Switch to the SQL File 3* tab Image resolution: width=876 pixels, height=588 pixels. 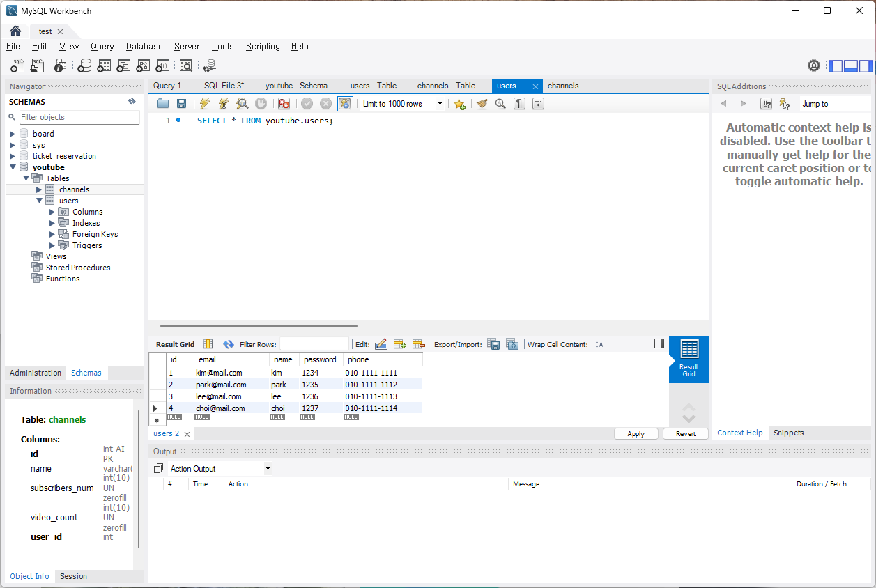pyautogui.click(x=224, y=86)
